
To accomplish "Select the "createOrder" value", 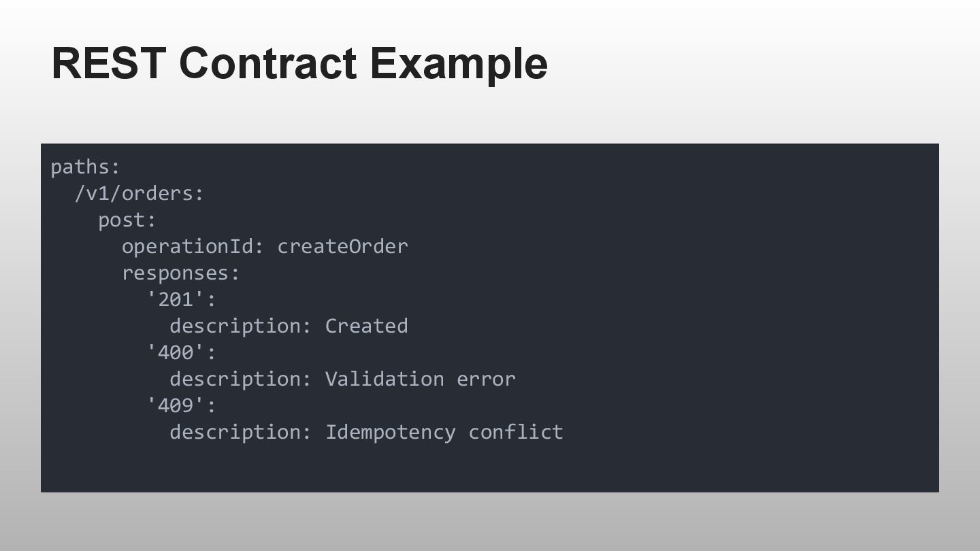I will [x=342, y=246].
